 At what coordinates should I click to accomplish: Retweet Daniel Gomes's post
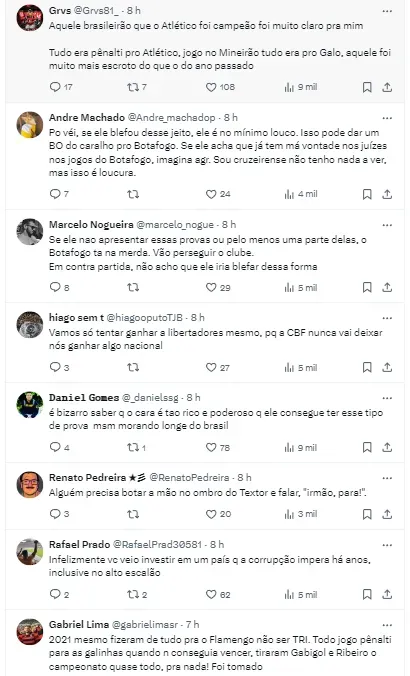[x=133, y=448]
